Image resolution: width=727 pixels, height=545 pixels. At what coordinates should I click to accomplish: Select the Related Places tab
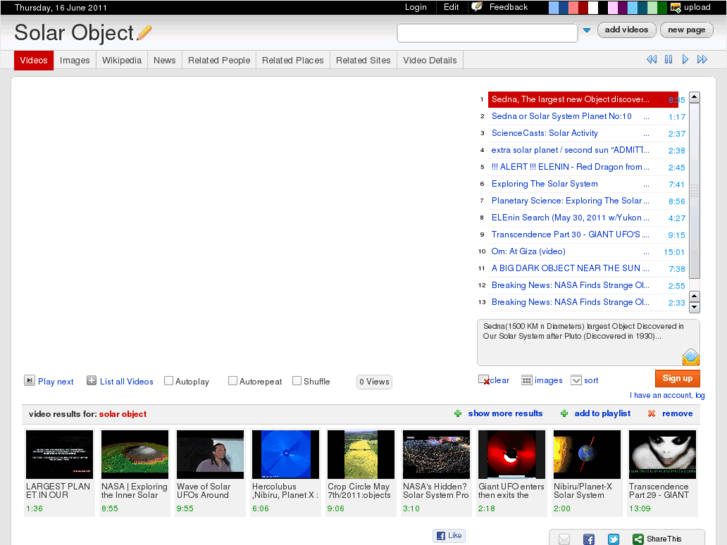click(293, 60)
